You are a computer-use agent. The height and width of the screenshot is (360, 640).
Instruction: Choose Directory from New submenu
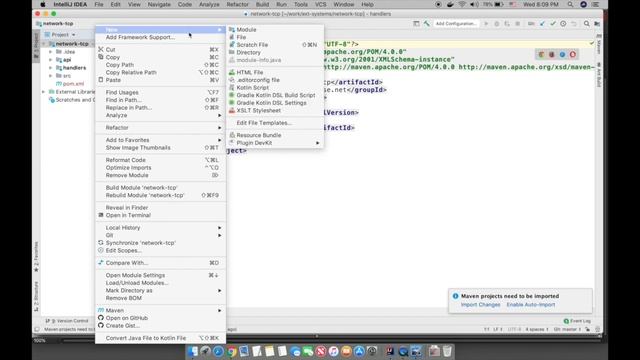pos(275,53)
